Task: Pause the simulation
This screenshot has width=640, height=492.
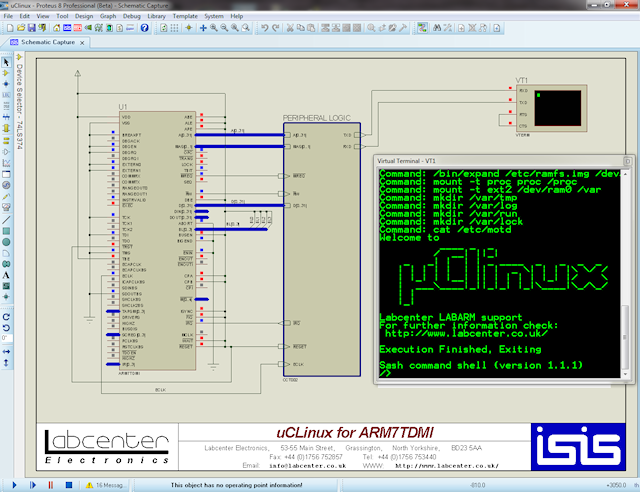Action: coord(51,485)
